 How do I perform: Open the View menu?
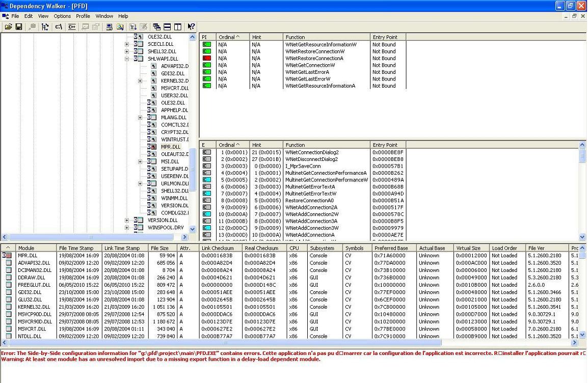point(43,16)
